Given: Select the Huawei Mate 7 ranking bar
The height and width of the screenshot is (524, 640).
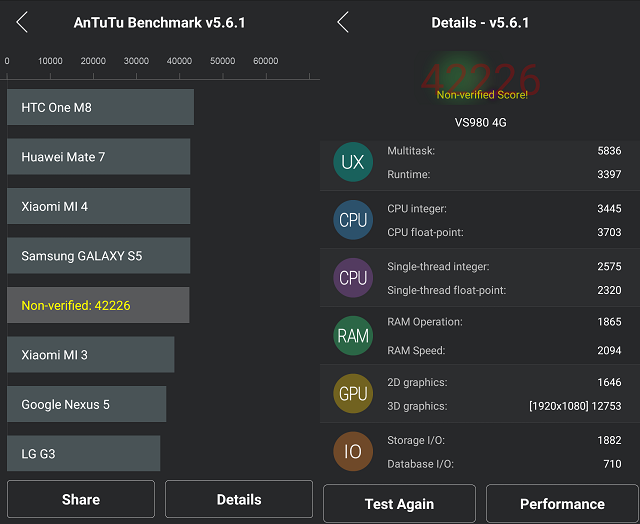Looking at the screenshot, I should (98, 157).
